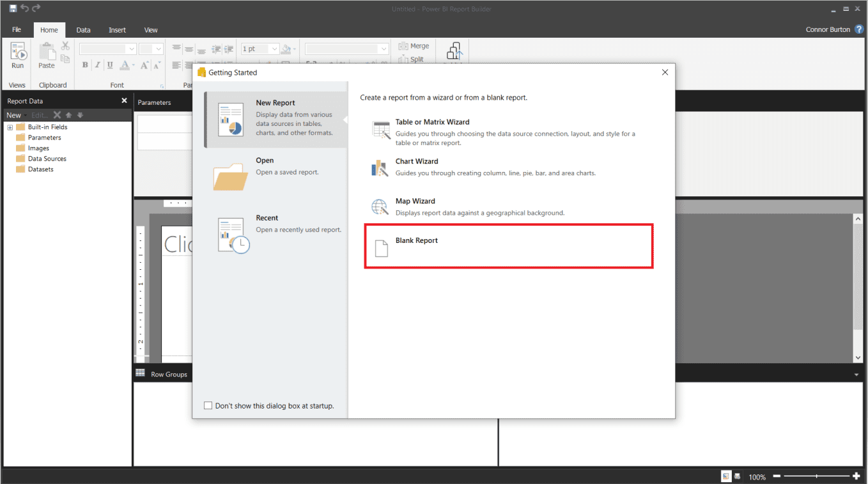The image size is (868, 484).
Task: Click the Table or Matrix Wizard icon
Action: pos(381,130)
